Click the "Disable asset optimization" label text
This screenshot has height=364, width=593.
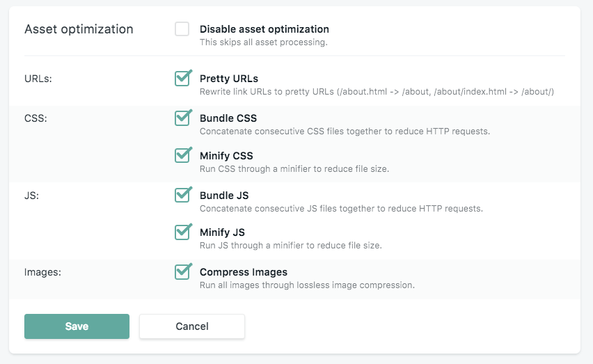[264, 29]
